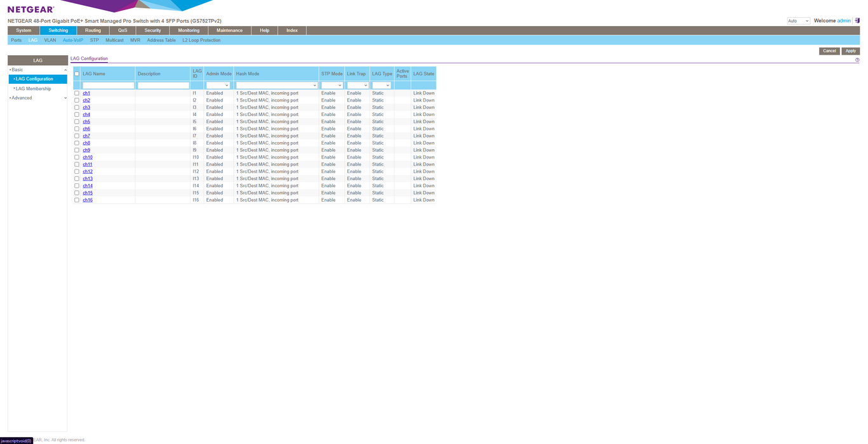
Task: Click the NETGEAR logo
Action: 30,10
